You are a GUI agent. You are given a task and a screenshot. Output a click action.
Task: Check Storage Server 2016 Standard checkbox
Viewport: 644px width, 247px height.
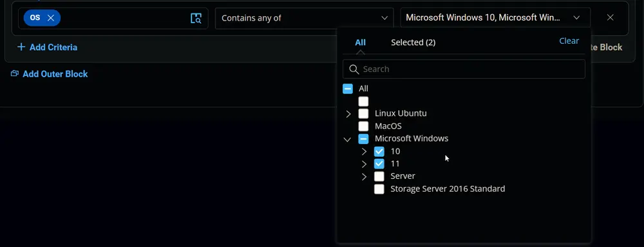(379, 189)
